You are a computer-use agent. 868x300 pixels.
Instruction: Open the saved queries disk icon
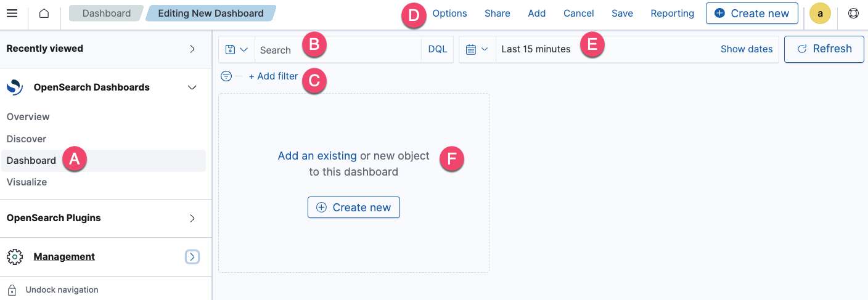click(237, 49)
